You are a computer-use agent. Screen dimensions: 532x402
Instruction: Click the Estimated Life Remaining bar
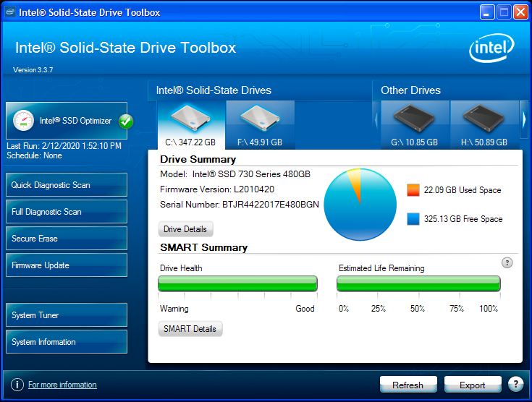(418, 283)
